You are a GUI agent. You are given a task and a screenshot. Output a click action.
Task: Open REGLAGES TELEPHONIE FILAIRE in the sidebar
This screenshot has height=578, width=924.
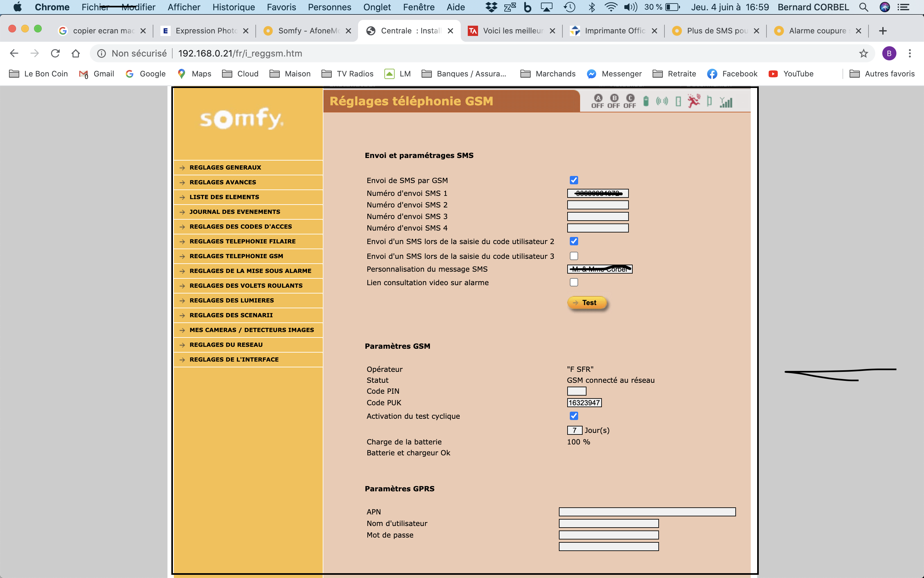coord(243,241)
